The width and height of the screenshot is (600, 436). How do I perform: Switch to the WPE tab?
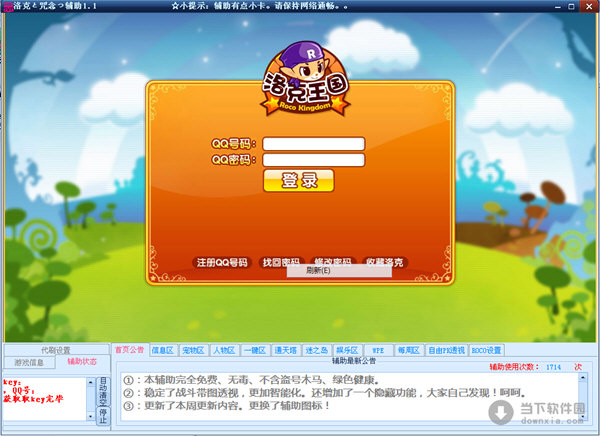tap(378, 350)
